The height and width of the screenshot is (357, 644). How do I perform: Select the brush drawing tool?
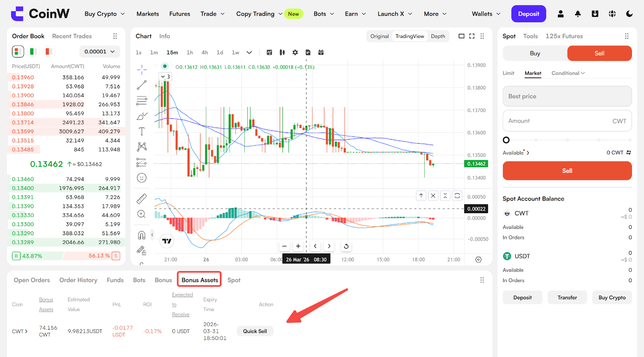click(x=142, y=116)
